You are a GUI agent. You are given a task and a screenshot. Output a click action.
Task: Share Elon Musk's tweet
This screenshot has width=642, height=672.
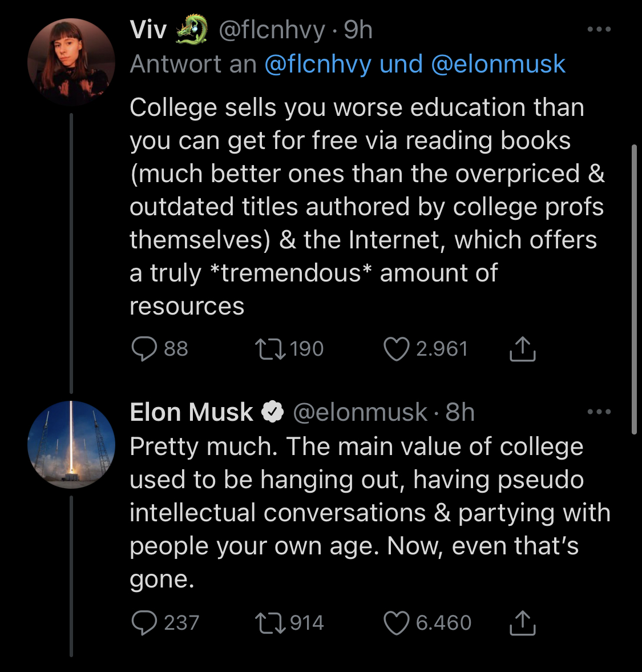522,623
